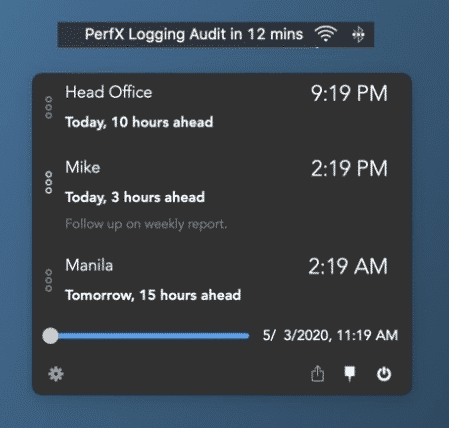Click the 2:19 AM time label
Screen dimensions: 449x428
coord(348,266)
